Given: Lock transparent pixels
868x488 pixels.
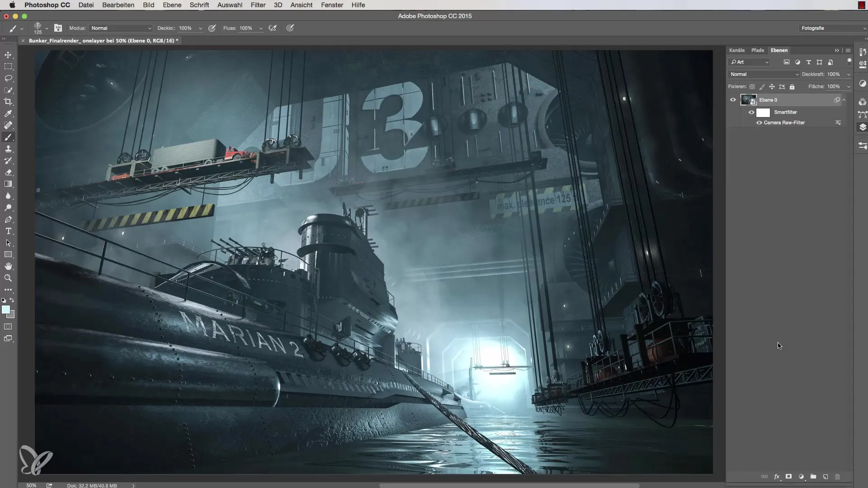Looking at the screenshot, I should tap(752, 87).
